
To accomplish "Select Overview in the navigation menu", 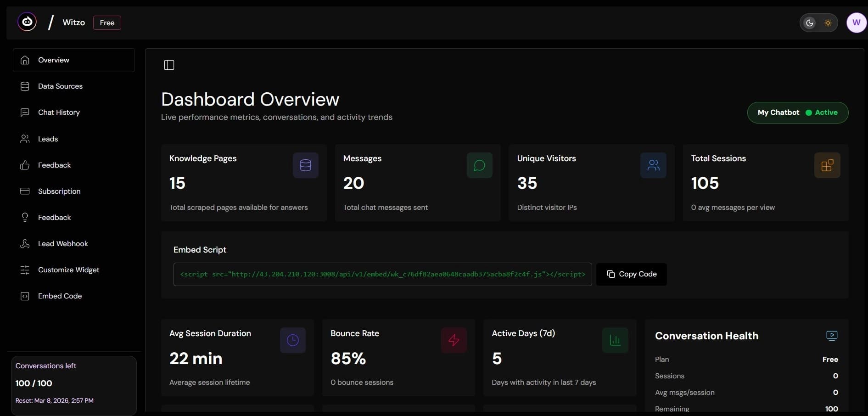I will pos(54,60).
